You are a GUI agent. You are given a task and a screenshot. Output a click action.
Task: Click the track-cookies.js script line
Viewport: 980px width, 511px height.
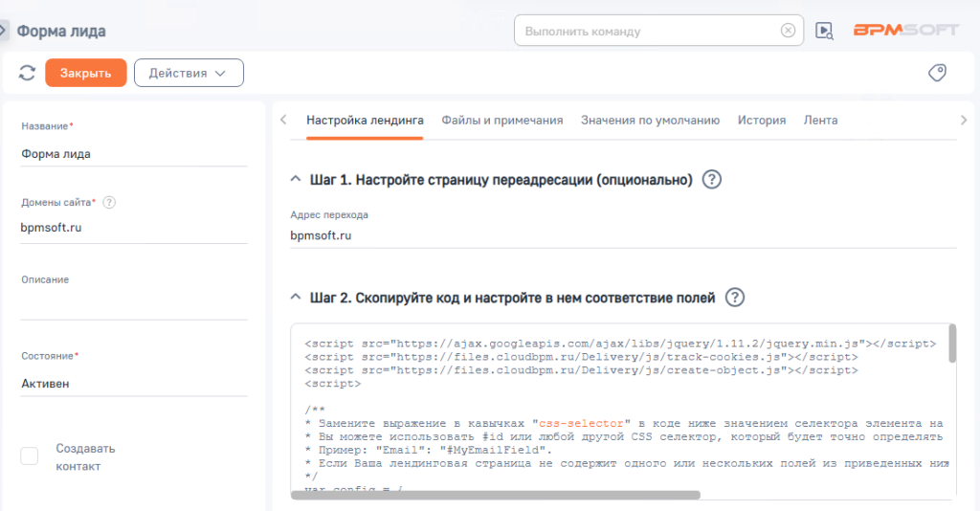point(581,357)
